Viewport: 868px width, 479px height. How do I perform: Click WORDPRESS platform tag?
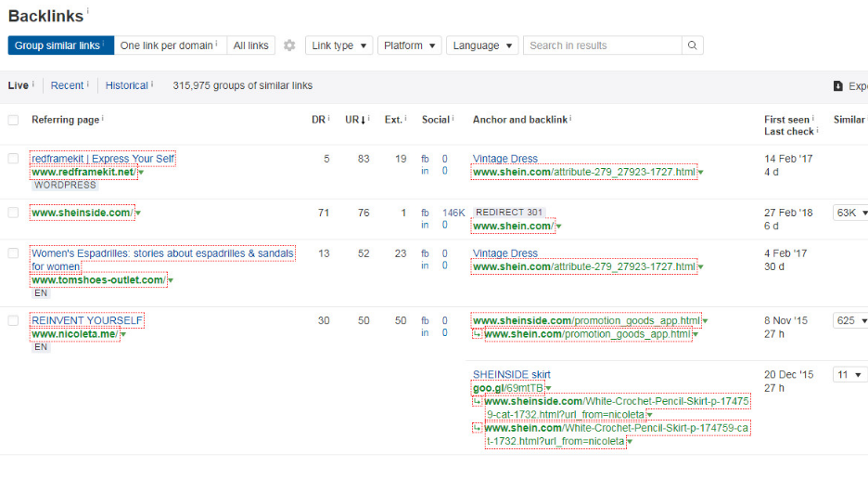point(65,185)
